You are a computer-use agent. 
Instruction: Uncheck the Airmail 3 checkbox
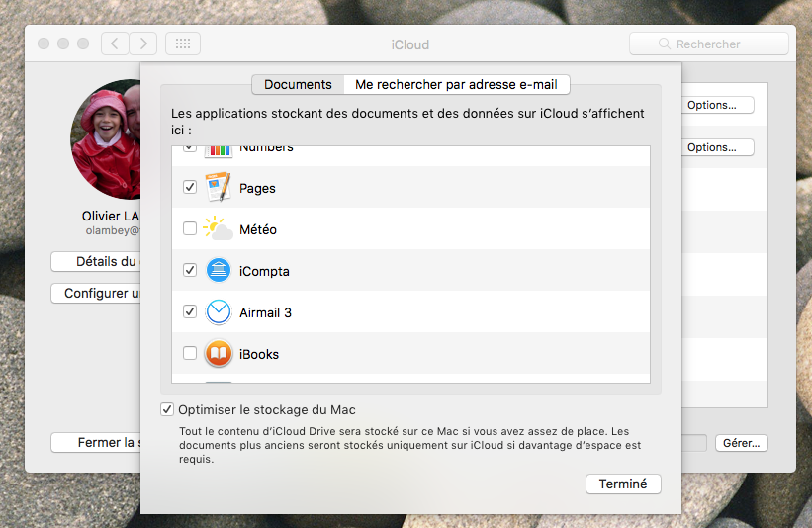tap(190, 311)
